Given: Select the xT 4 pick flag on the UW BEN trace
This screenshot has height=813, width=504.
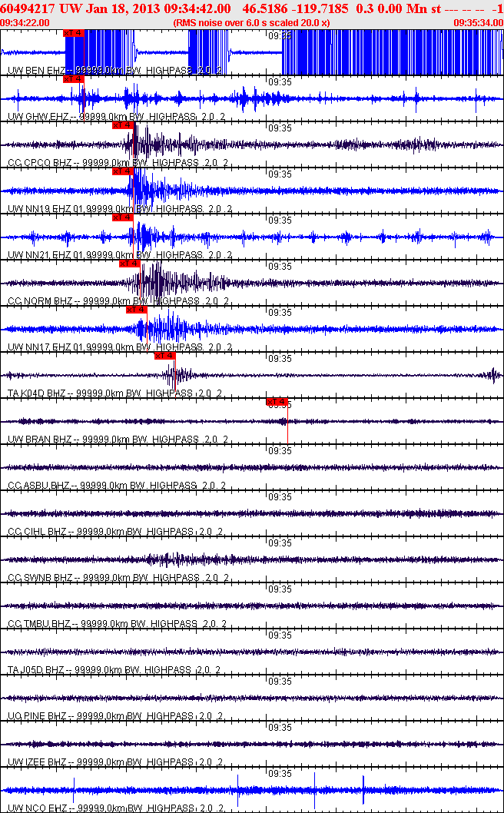Looking at the screenshot, I should coord(73,33).
